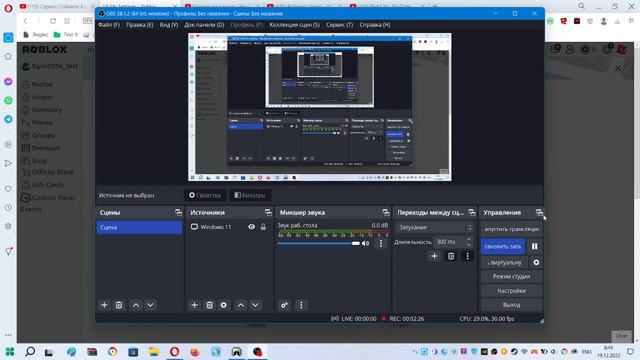Add a transition with plus icon

(434, 256)
